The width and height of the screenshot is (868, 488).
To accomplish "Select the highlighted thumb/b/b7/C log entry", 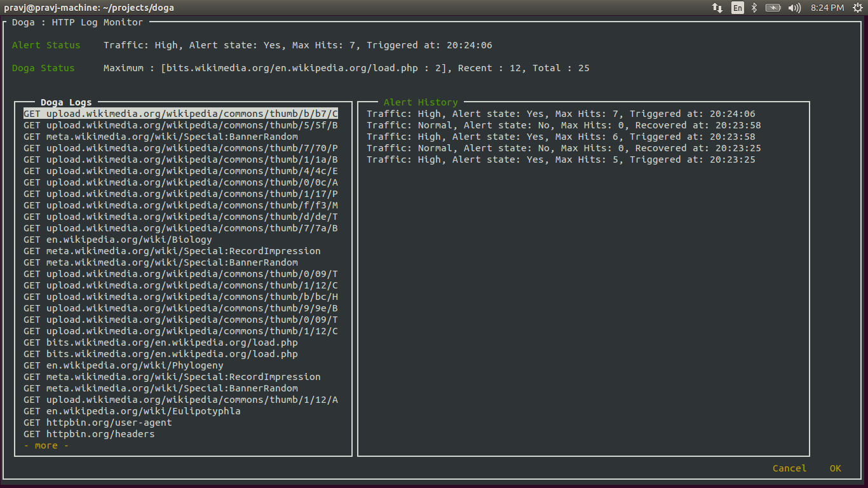I will click(181, 114).
